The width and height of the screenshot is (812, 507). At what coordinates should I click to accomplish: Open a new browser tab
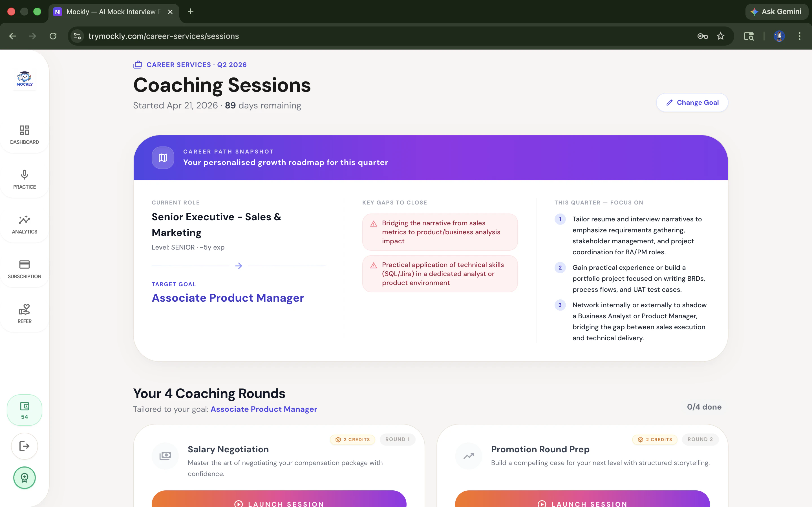pyautogui.click(x=191, y=12)
